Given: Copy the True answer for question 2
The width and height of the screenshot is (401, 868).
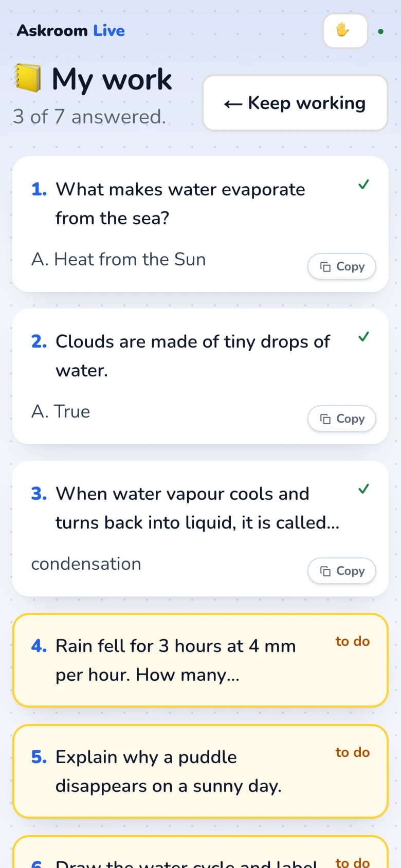Looking at the screenshot, I should tap(342, 419).
